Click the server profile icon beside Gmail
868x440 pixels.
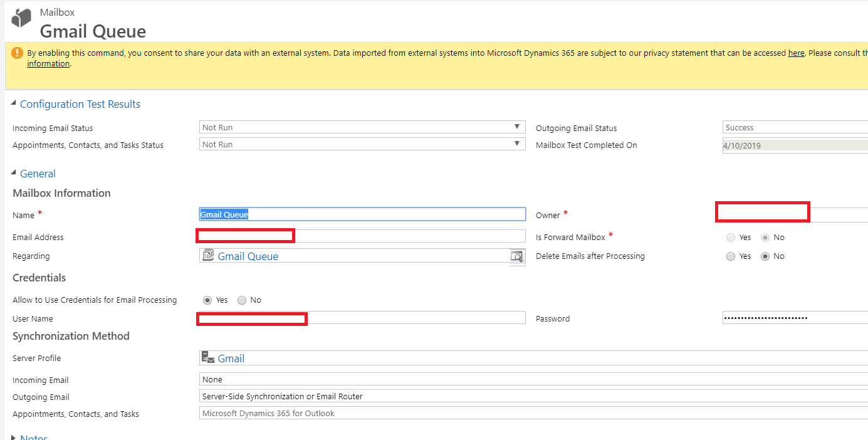pyautogui.click(x=208, y=358)
